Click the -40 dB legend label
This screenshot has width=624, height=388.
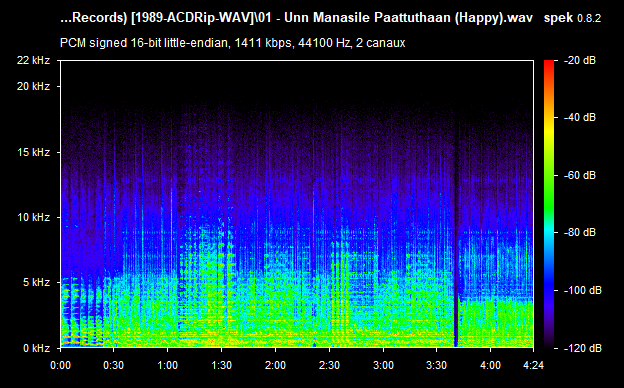(x=580, y=117)
